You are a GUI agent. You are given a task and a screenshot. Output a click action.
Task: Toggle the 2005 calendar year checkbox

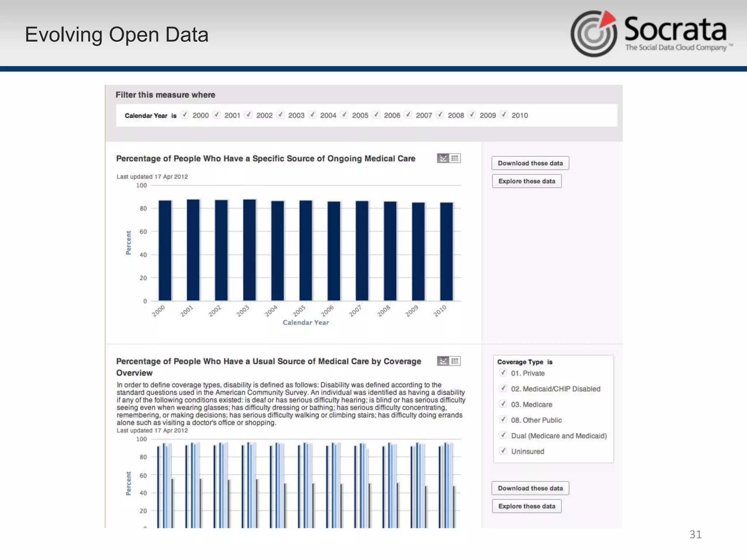344,115
